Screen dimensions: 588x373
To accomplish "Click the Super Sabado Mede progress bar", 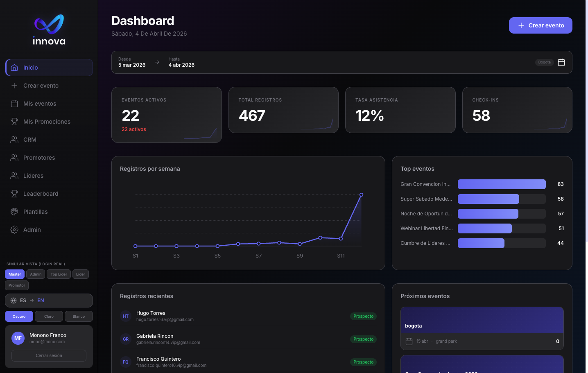I will coord(502,199).
